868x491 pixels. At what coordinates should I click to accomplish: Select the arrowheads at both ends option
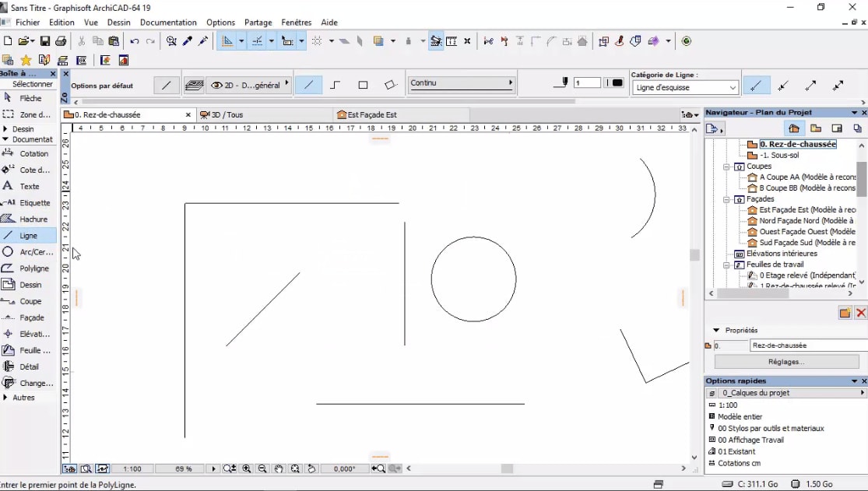click(838, 86)
